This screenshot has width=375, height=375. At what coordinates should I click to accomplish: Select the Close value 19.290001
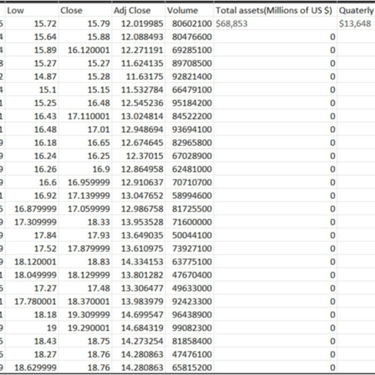(89, 328)
